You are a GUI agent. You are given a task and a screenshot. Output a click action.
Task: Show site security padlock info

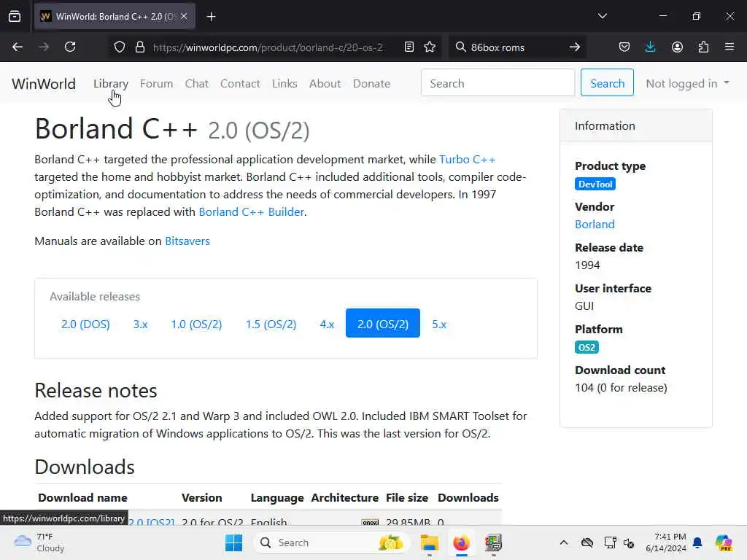coord(139,47)
